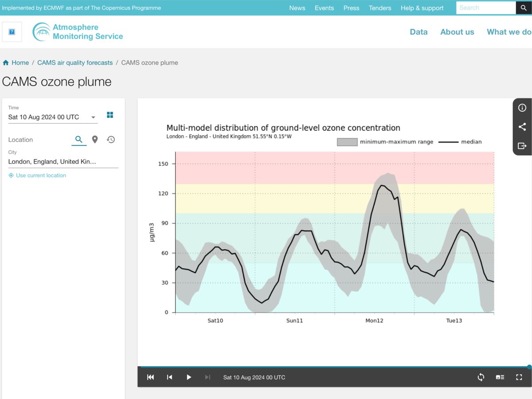The height and width of the screenshot is (399, 532).
Task: Click the Search input field
Action: pyautogui.click(x=486, y=8)
